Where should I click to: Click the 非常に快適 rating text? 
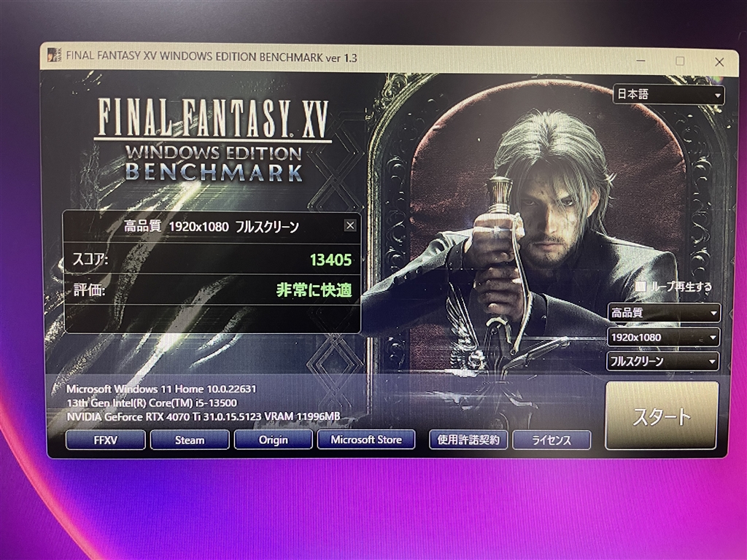click(x=314, y=290)
